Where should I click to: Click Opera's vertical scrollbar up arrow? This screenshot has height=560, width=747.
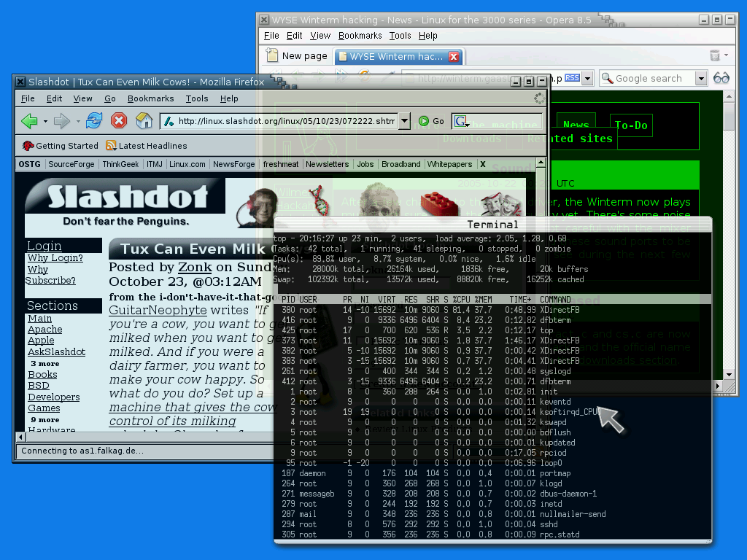pyautogui.click(x=729, y=97)
